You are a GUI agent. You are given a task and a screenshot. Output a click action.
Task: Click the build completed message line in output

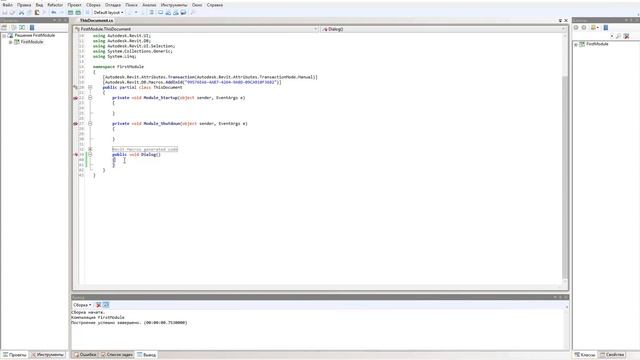coord(129,322)
